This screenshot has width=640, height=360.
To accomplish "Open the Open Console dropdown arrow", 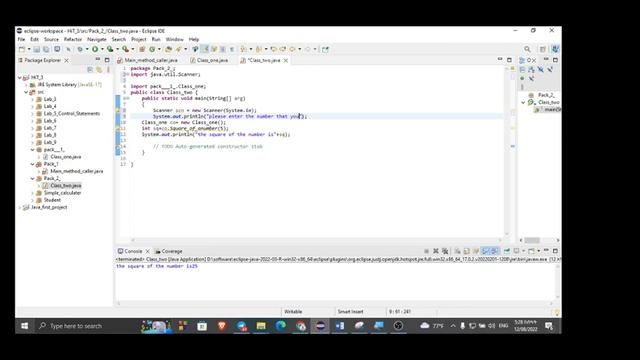I will tap(538, 251).
